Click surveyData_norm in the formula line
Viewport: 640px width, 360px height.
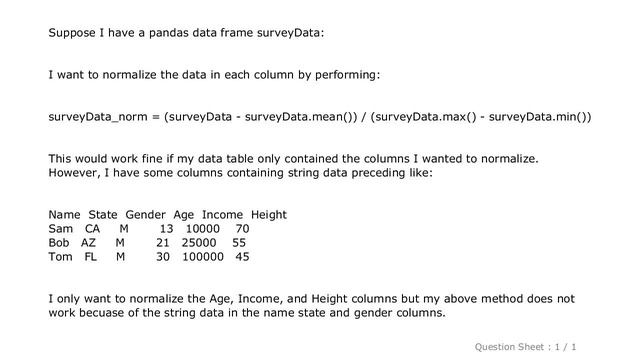98,117
